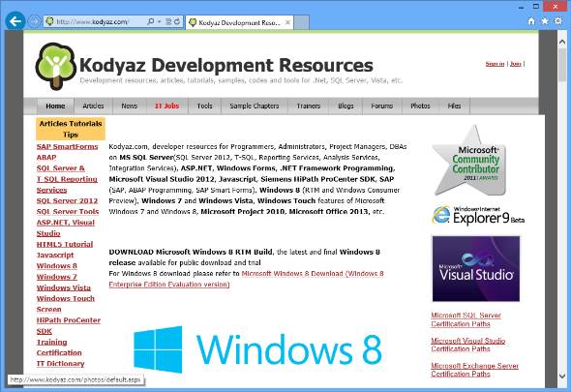
Task: Click the Join link
Action: [516, 64]
